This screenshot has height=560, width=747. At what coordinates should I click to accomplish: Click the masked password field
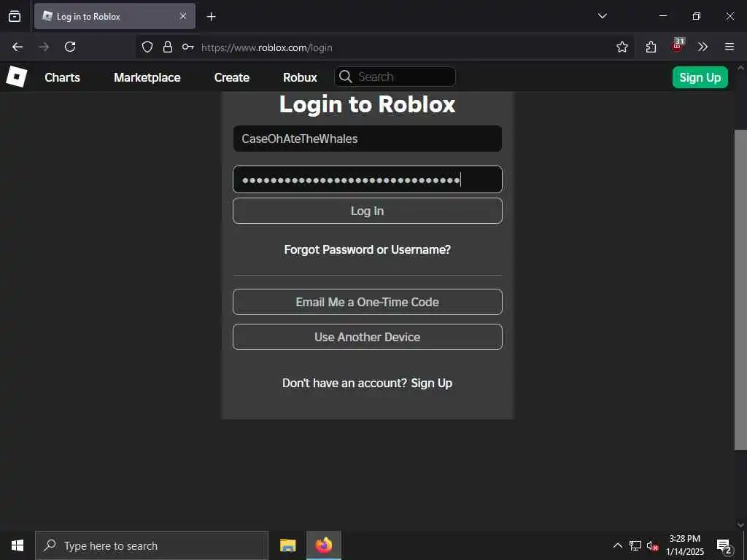tap(368, 179)
